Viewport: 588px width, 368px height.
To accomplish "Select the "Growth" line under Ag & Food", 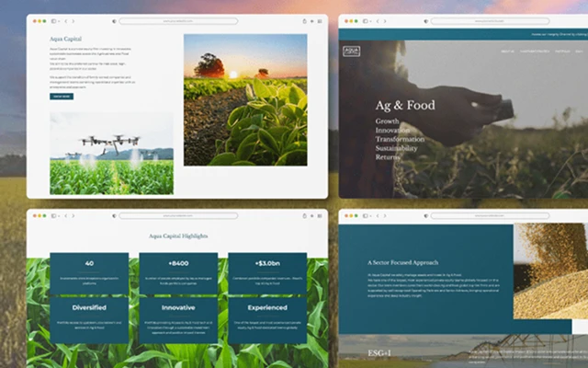I will coord(388,121).
